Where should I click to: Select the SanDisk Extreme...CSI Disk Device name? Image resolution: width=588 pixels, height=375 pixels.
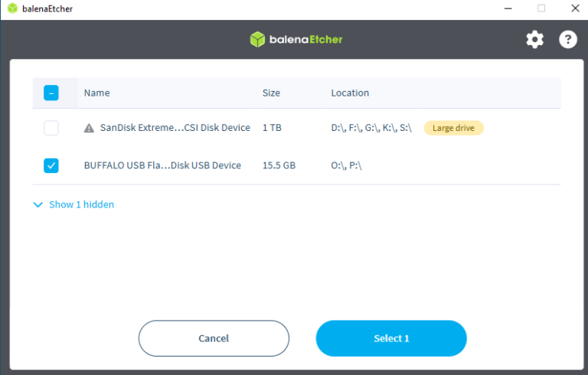click(175, 128)
